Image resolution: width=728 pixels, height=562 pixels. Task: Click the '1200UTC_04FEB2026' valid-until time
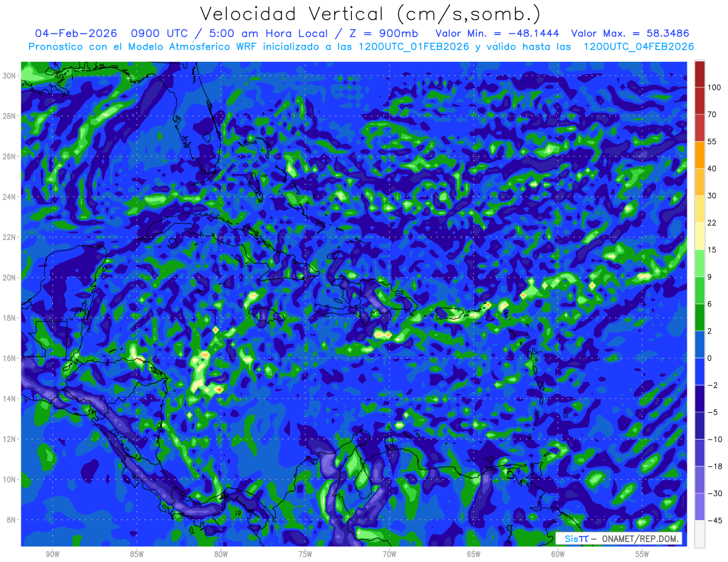pos(638,47)
